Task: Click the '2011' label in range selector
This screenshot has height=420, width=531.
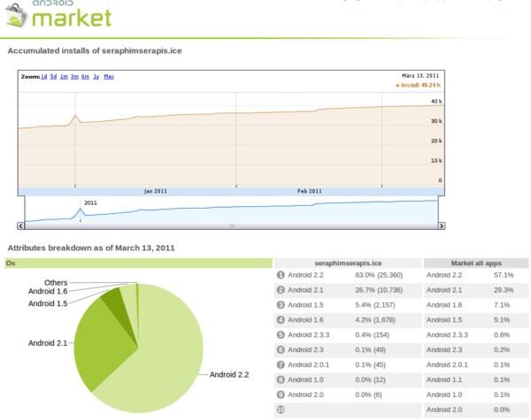Action: pyautogui.click(x=90, y=203)
